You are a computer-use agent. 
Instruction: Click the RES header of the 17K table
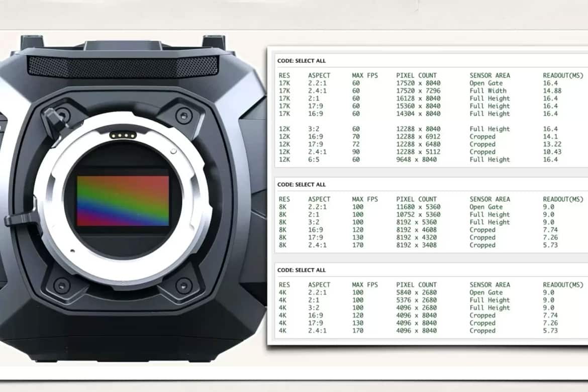tap(284, 75)
